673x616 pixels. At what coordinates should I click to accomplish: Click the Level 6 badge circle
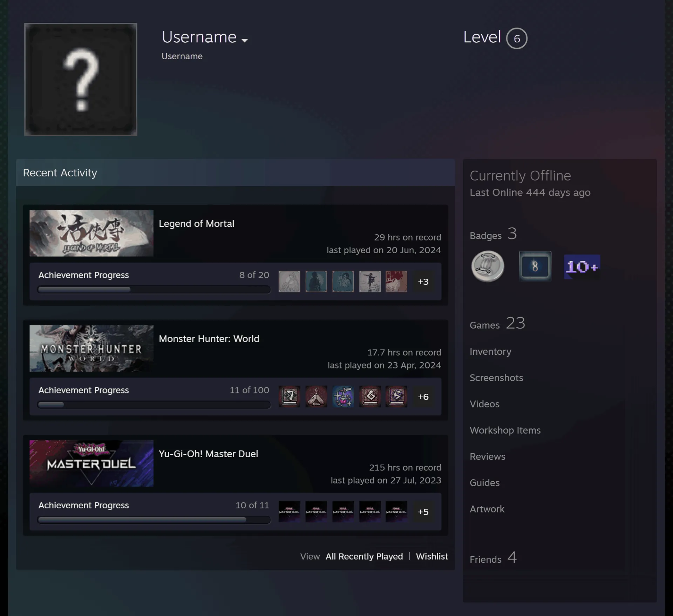[517, 38]
